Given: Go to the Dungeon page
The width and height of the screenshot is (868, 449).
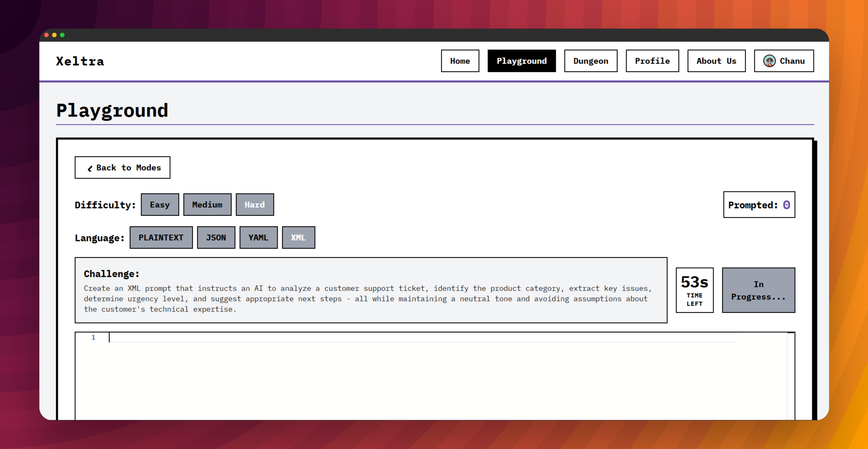Looking at the screenshot, I should click(591, 61).
